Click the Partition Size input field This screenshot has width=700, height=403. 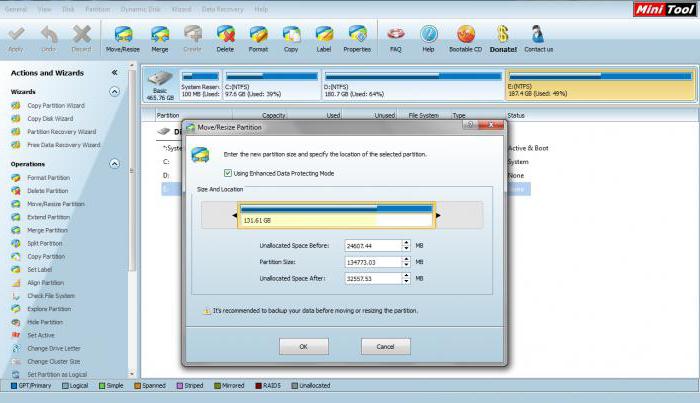(x=371, y=262)
